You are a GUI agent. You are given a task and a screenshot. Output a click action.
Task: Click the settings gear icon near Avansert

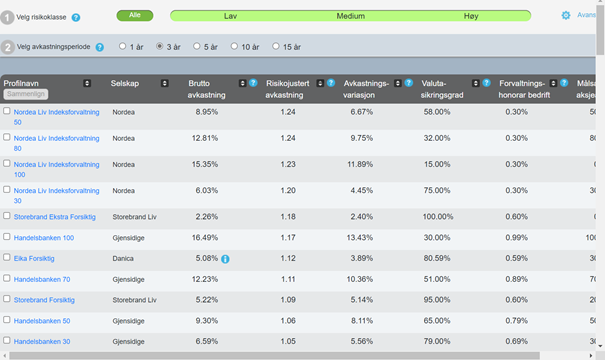click(566, 15)
